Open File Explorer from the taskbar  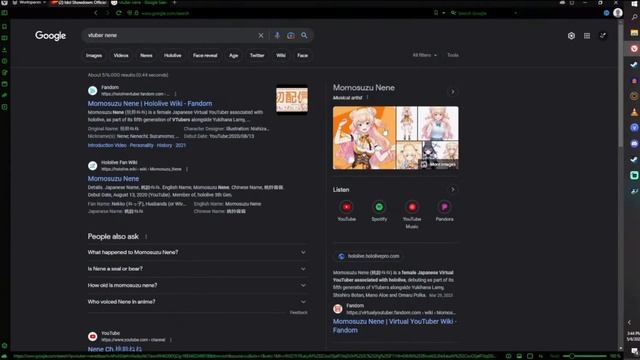point(634,33)
